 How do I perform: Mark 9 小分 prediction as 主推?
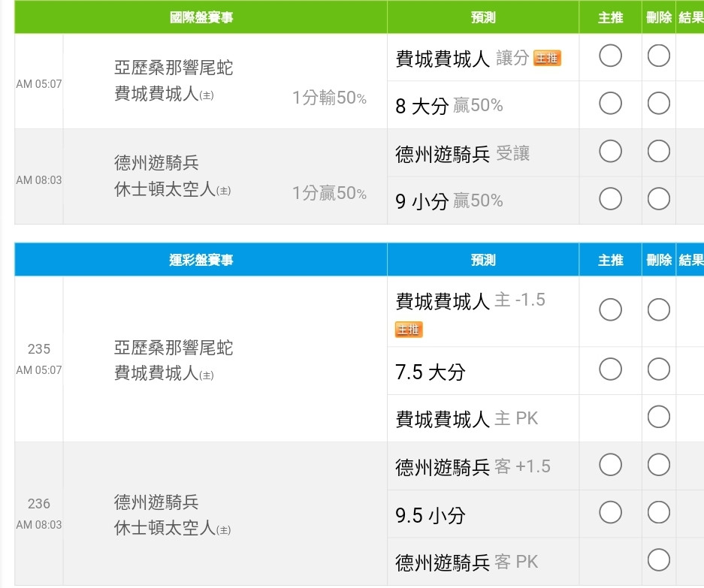(x=610, y=199)
